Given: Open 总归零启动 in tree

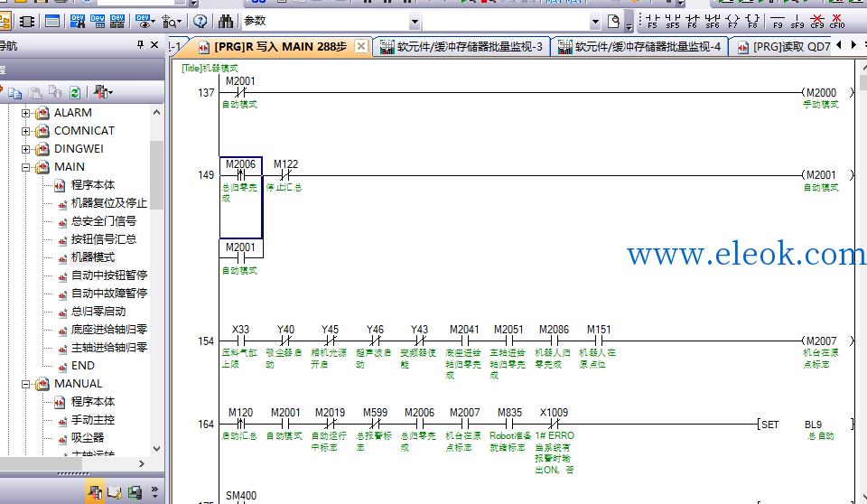Looking at the screenshot, I should 98,312.
